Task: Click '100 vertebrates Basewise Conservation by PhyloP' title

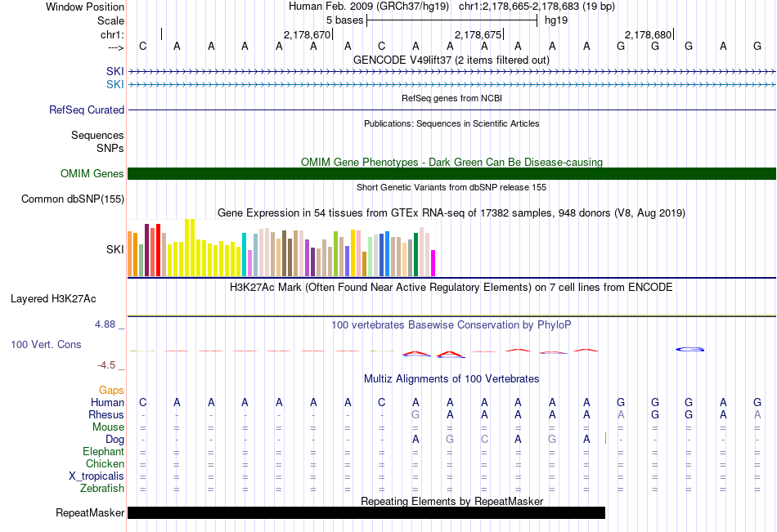Action: tap(451, 325)
